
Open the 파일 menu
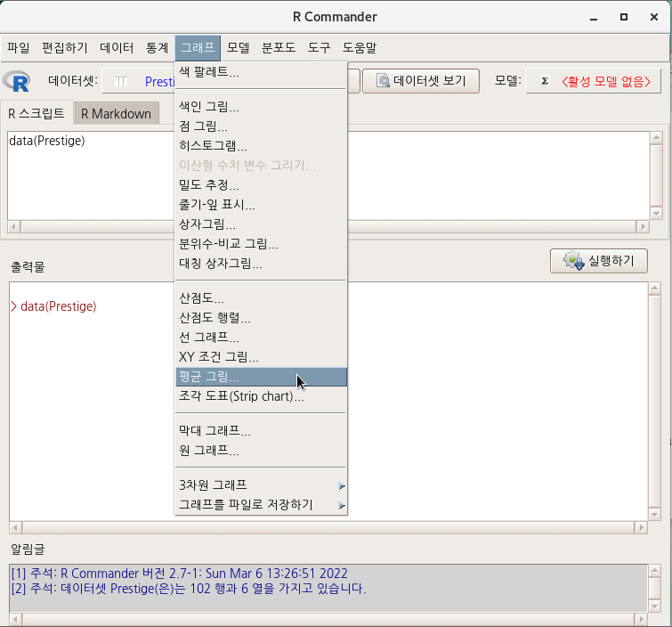[19, 47]
